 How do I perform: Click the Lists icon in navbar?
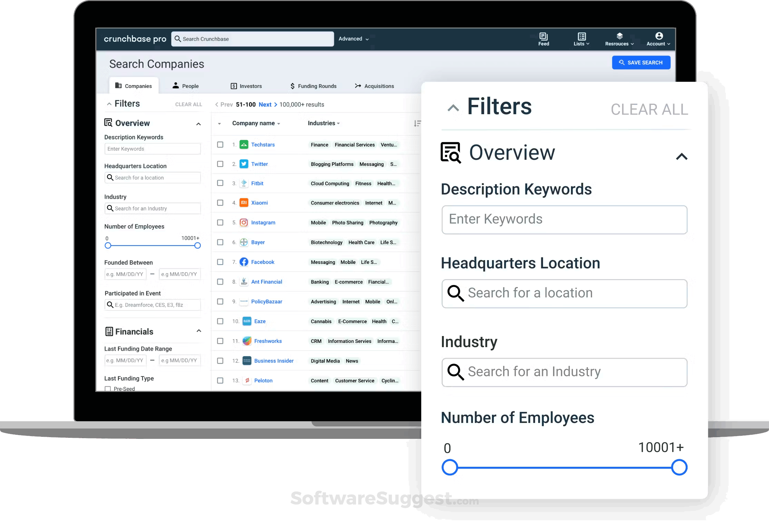(x=582, y=36)
